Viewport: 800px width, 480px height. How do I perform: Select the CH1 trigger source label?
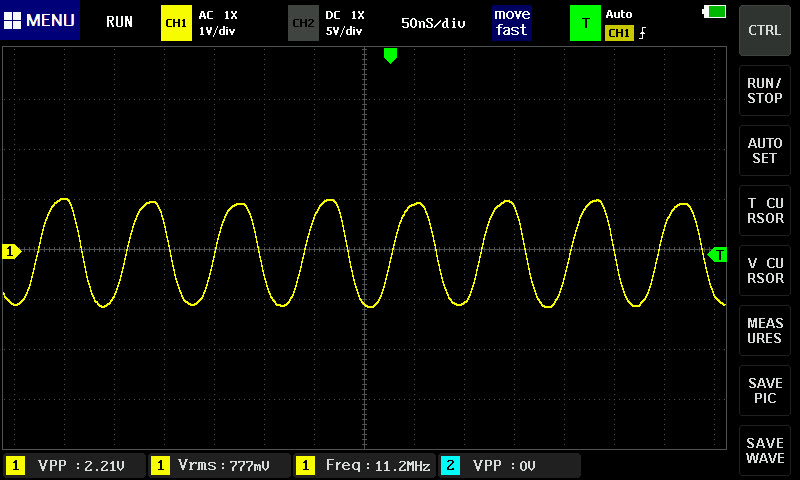click(619, 33)
